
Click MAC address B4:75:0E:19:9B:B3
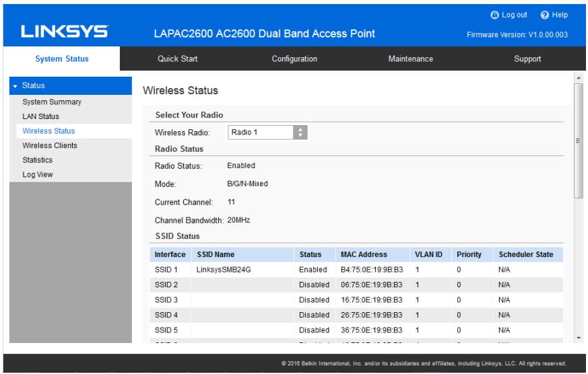(372, 270)
